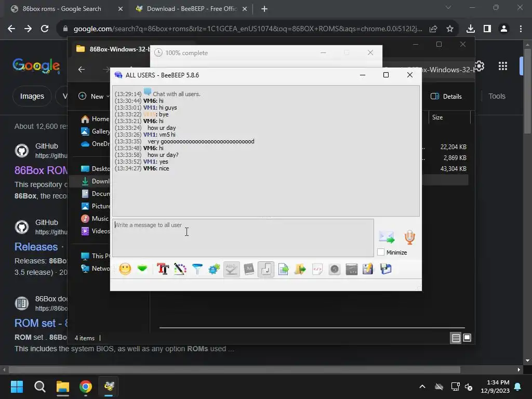Open Chrome downloads tray icon
The width and height of the screenshot is (532, 399).
click(471, 29)
